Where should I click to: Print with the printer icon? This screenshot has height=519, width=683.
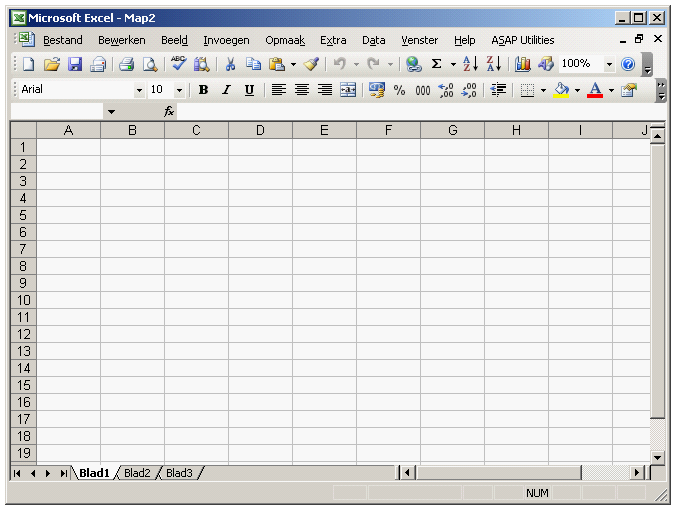point(127,64)
